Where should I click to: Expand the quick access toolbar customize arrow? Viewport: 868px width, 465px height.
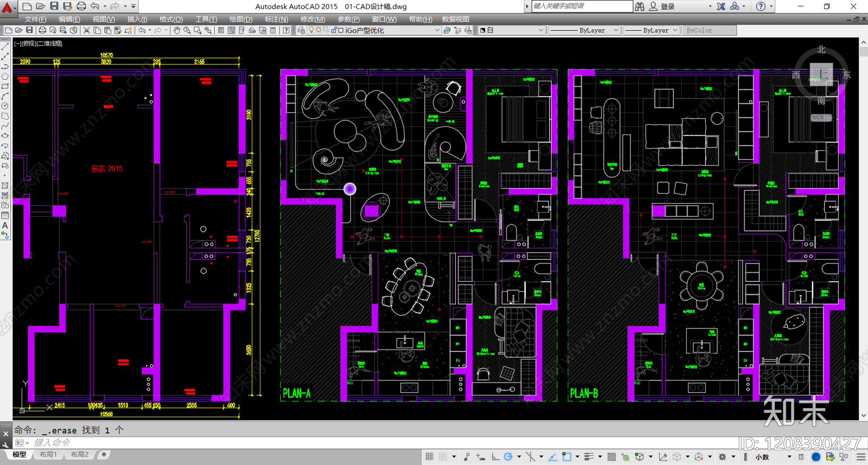coord(133,6)
